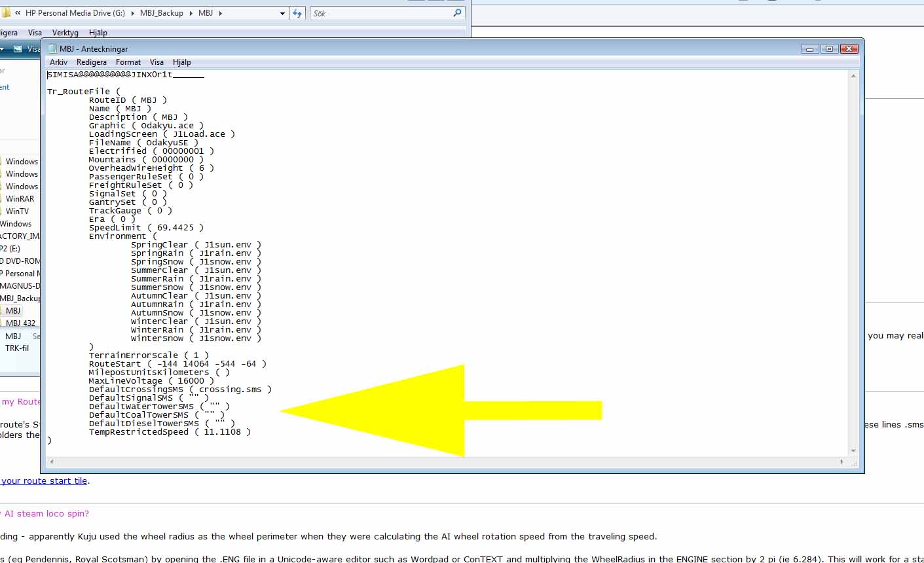Click inside the Sök search field

pyautogui.click(x=380, y=13)
